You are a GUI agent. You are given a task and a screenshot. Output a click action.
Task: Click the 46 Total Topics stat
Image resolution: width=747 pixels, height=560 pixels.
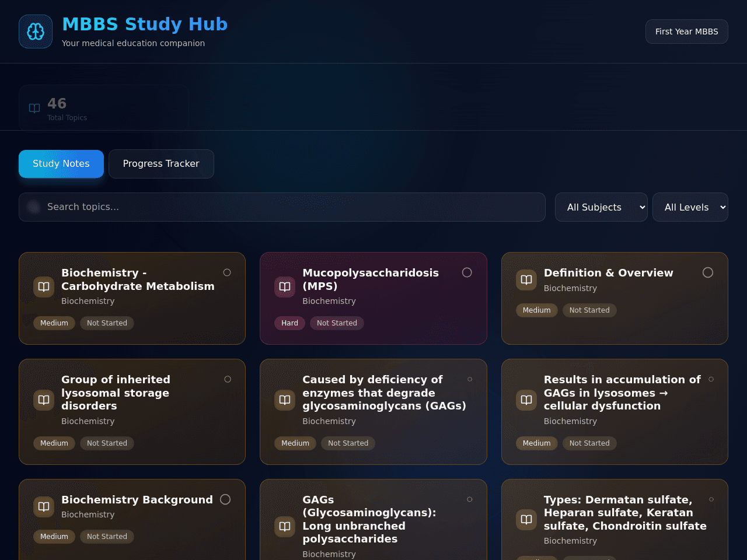tap(104, 108)
